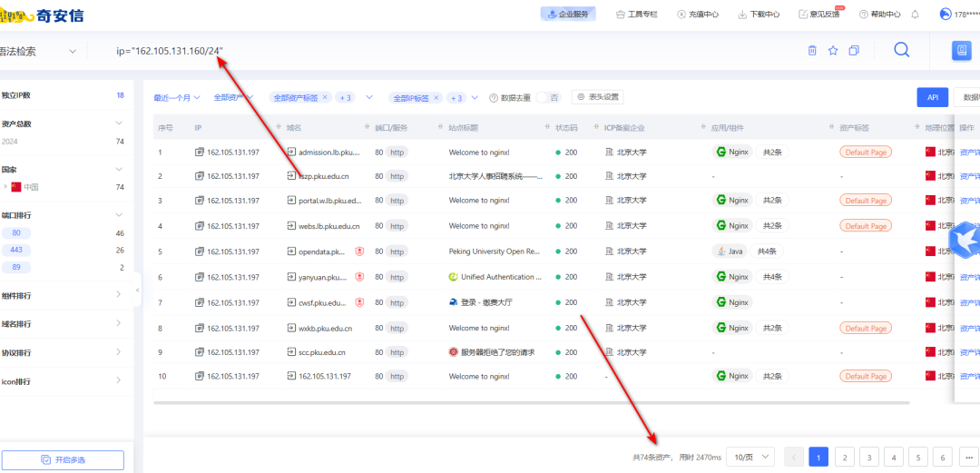The image size is (980, 473).
Task: Open the blue book icon button
Action: pyautogui.click(x=961, y=50)
